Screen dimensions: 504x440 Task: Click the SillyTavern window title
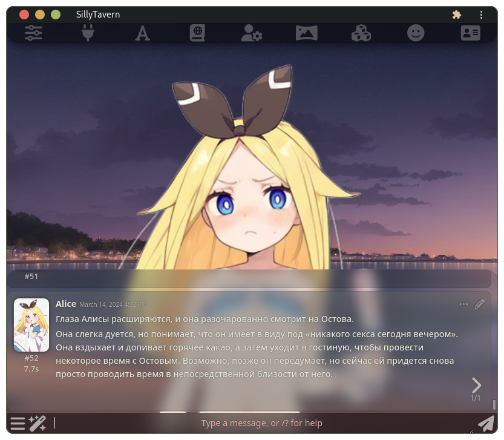point(98,15)
